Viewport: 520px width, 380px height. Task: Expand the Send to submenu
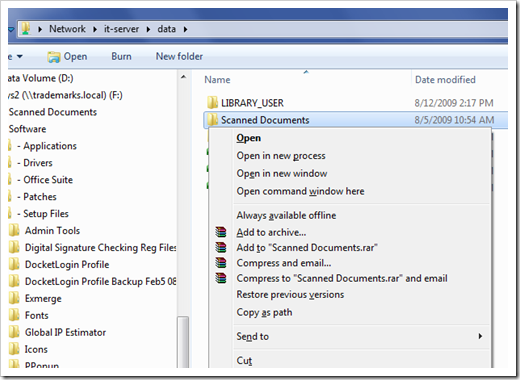coord(480,336)
